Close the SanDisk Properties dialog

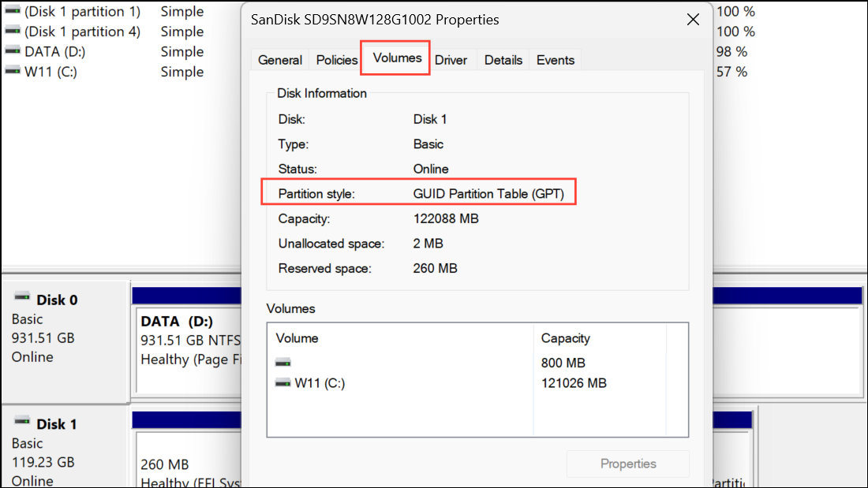click(693, 20)
